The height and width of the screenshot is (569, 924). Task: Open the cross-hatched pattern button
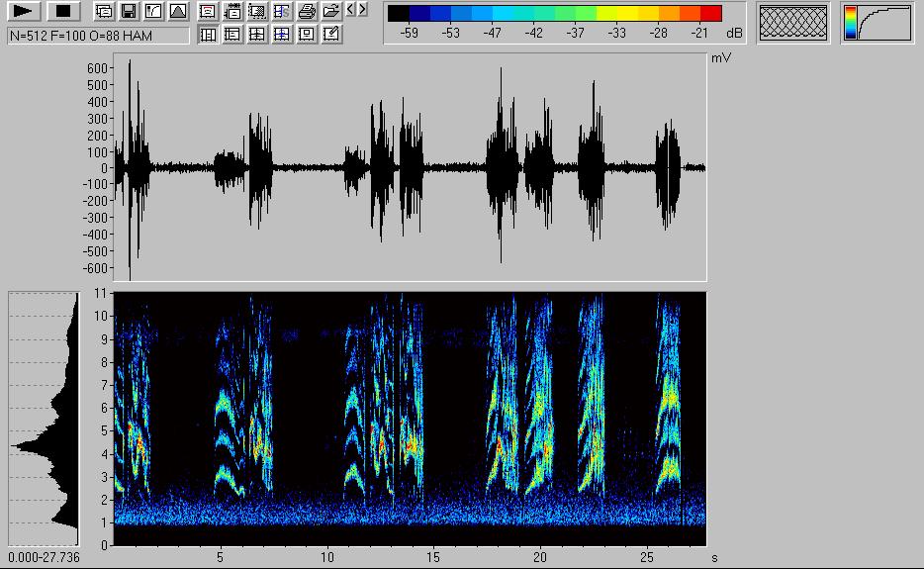click(x=793, y=23)
